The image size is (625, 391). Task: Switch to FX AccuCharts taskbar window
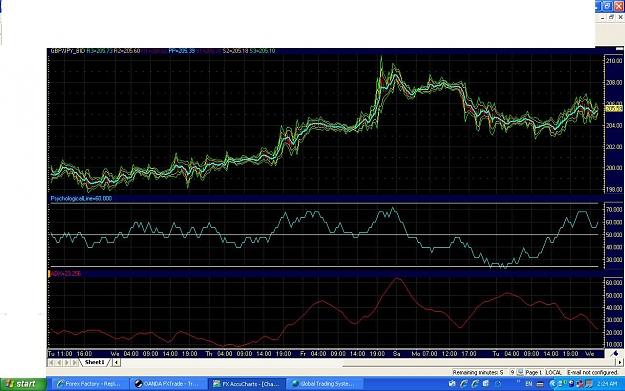246,384
